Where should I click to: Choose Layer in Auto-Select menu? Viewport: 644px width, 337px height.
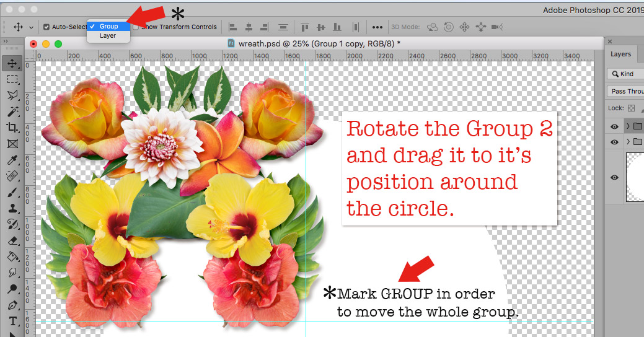108,36
